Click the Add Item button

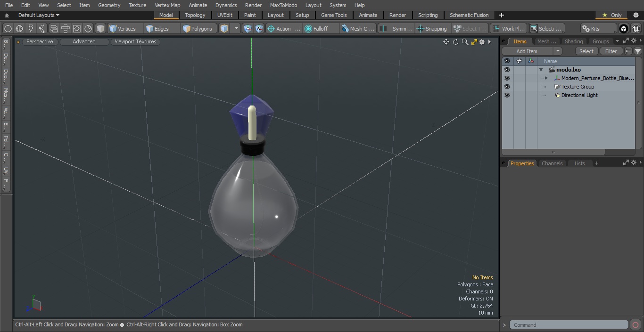(527, 51)
